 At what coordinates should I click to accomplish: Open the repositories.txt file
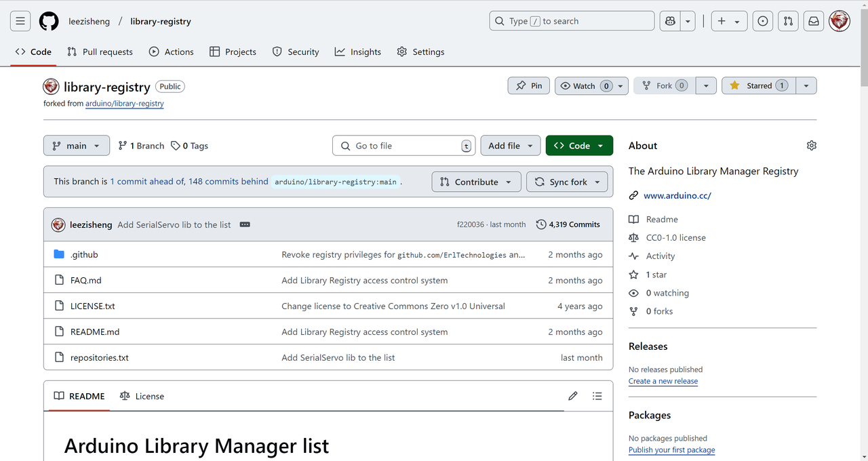pyautogui.click(x=99, y=357)
